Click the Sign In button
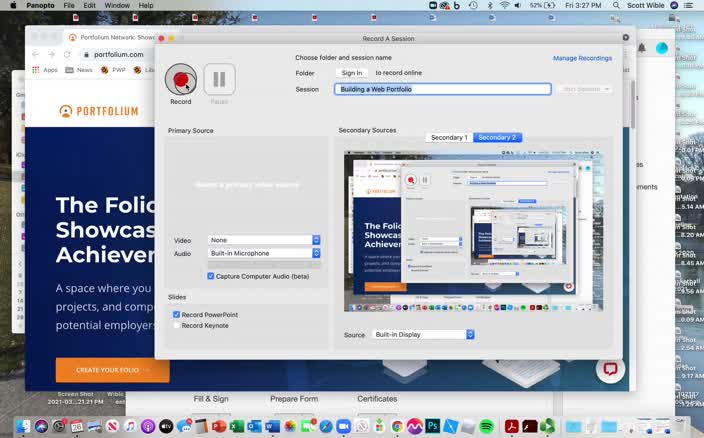The image size is (704, 438). click(x=352, y=73)
